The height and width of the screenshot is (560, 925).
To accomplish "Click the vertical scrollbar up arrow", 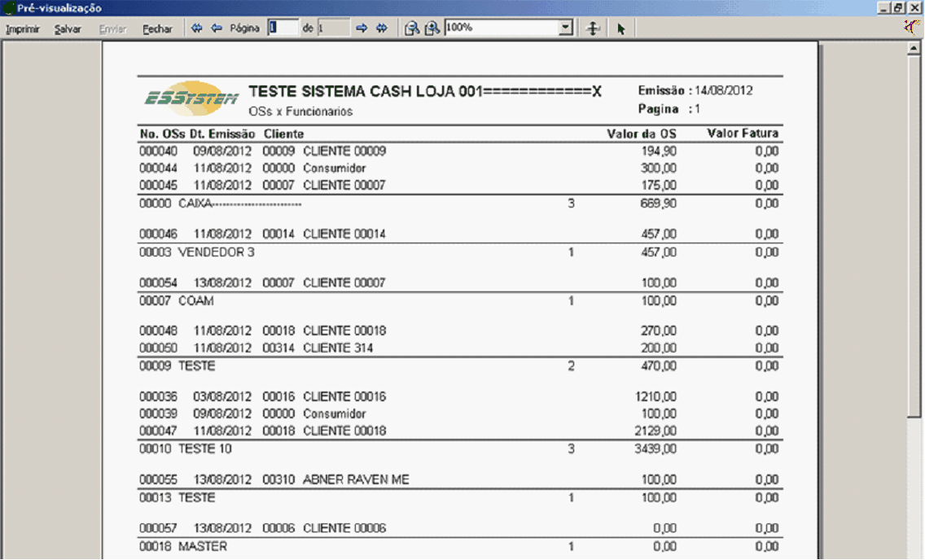I will click(x=914, y=49).
